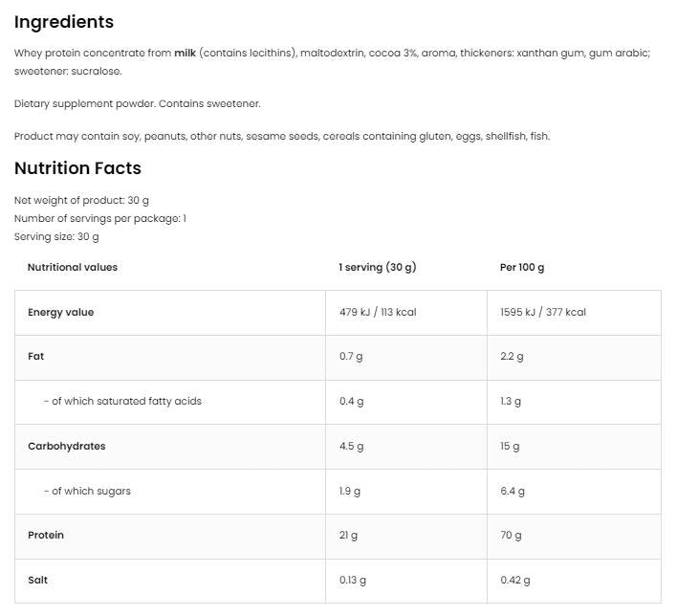This screenshot has height=616, width=677.
Task: Click the Nutrition Facts heading
Action: coord(77,168)
